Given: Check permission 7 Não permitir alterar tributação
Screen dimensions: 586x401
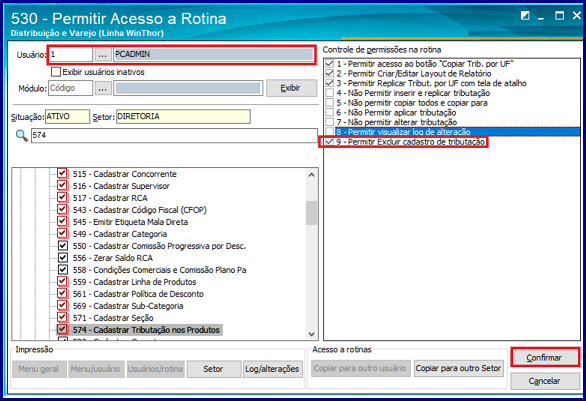Looking at the screenshot, I should coord(330,122).
